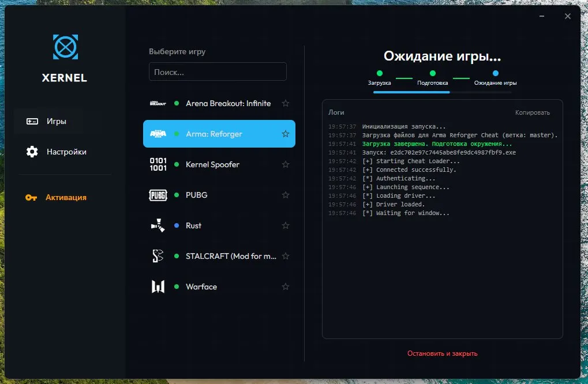588x384 pixels.
Task: Click the green status dot beside Kernel Spoofer
Action: pyautogui.click(x=176, y=164)
